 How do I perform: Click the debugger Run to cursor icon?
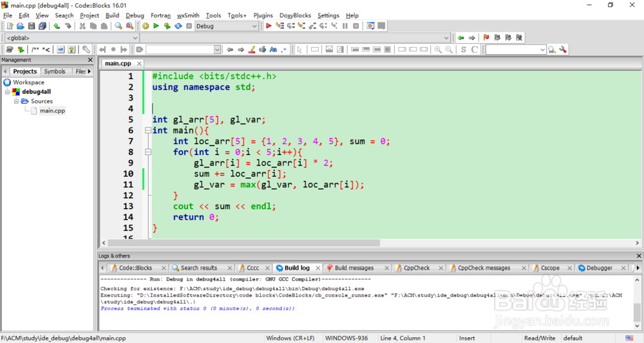click(279, 26)
